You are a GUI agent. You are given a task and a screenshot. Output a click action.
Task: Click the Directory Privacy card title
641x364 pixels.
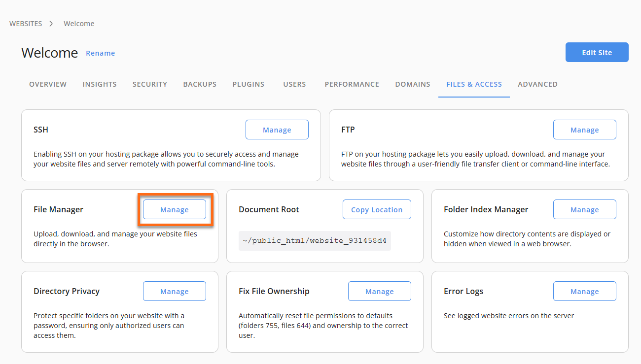[x=67, y=291]
